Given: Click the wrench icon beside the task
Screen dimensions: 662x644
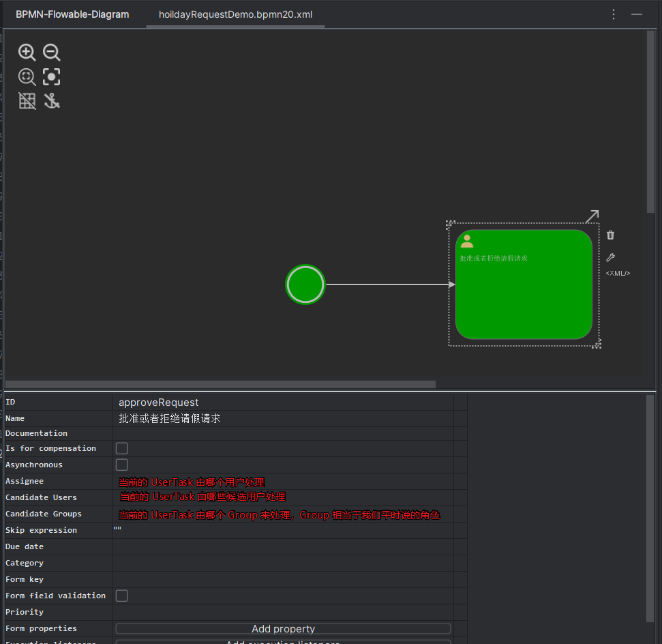Looking at the screenshot, I should click(610, 257).
